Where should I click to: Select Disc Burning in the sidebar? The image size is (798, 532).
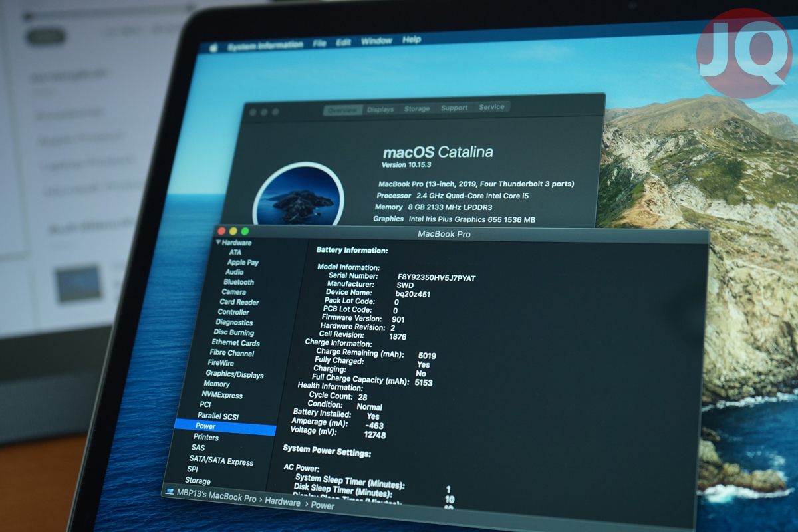[x=233, y=332]
